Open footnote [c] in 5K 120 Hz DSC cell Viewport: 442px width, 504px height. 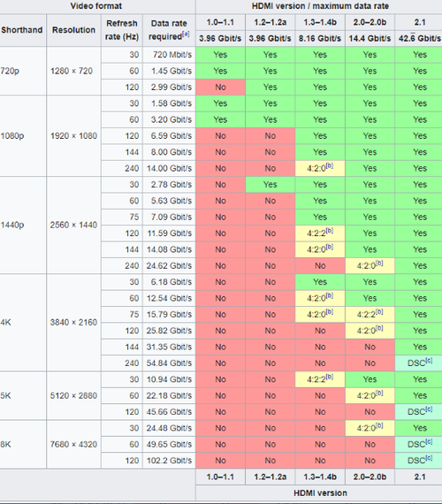pyautogui.click(x=429, y=409)
